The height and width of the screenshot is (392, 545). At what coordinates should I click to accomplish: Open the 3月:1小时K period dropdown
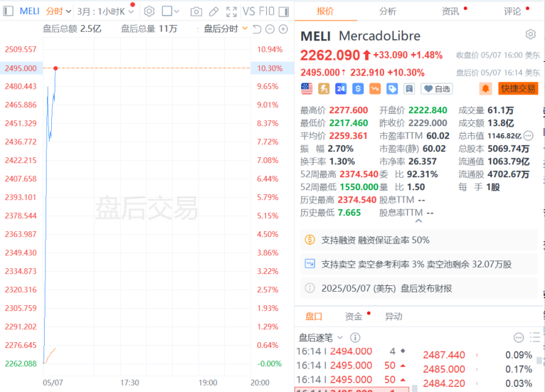coord(105,11)
